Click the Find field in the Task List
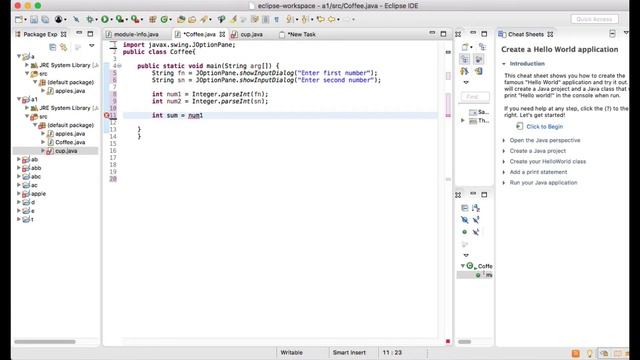640x360 pixels. pyautogui.click(x=475, y=97)
